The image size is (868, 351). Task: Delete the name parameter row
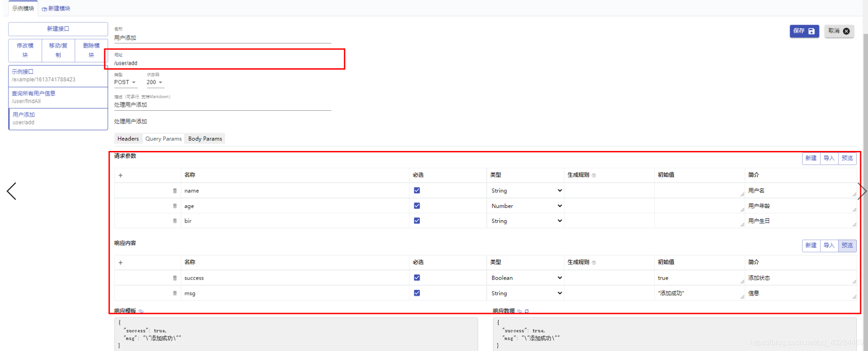(x=175, y=191)
